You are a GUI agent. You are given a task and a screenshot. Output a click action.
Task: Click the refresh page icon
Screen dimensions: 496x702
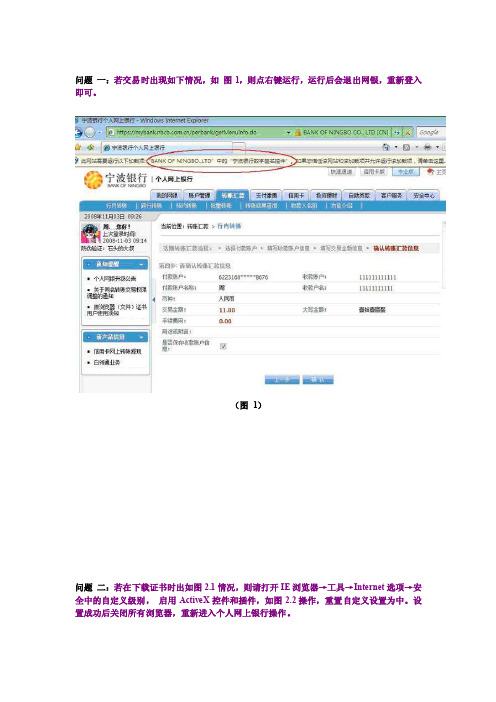click(x=397, y=133)
